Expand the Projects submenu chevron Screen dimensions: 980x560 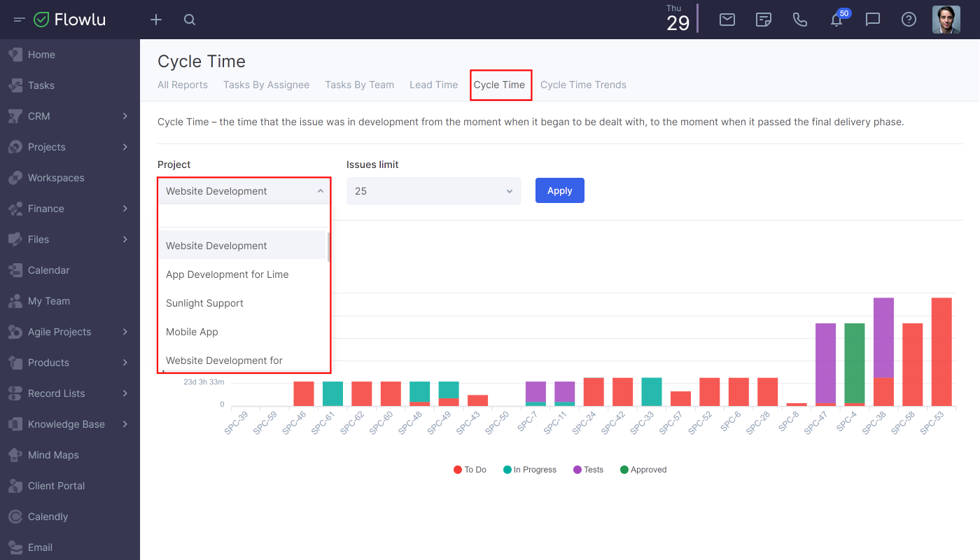(x=125, y=147)
